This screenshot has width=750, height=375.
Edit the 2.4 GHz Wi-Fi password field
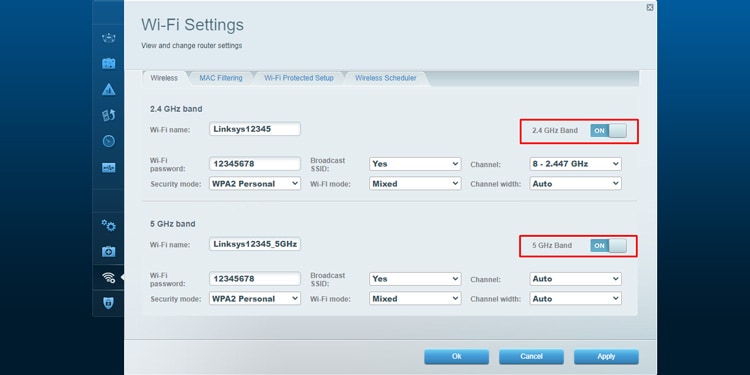254,164
